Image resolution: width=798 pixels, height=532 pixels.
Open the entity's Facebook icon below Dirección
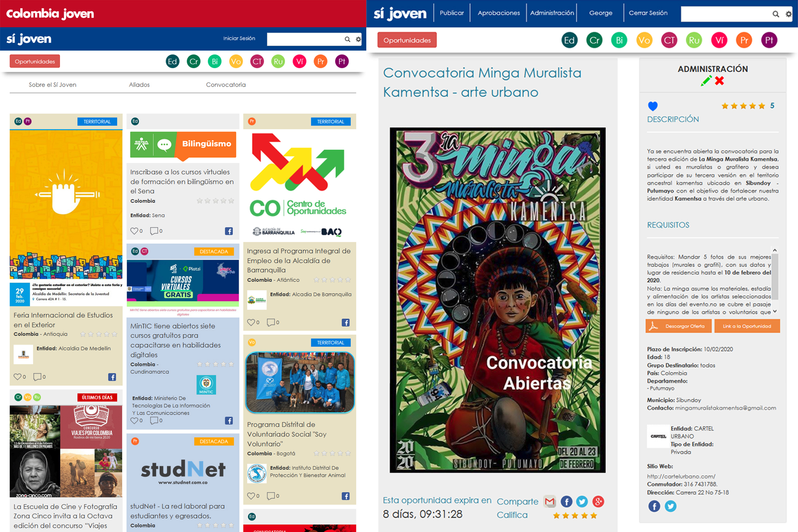coord(654,506)
